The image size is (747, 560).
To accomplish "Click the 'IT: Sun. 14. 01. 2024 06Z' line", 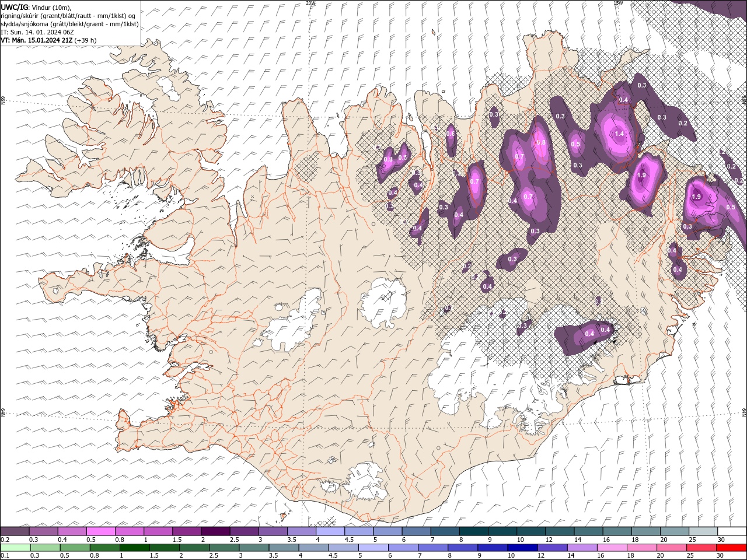I will coord(38,32).
